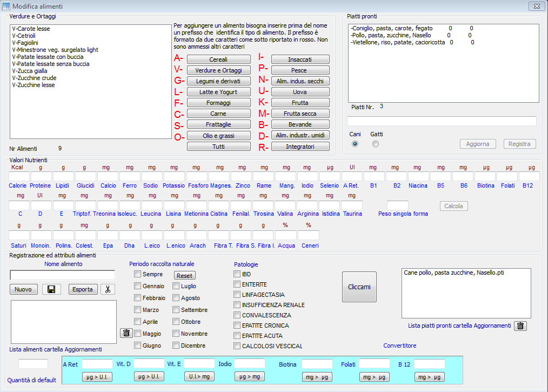Click the Reset months button

click(x=184, y=275)
